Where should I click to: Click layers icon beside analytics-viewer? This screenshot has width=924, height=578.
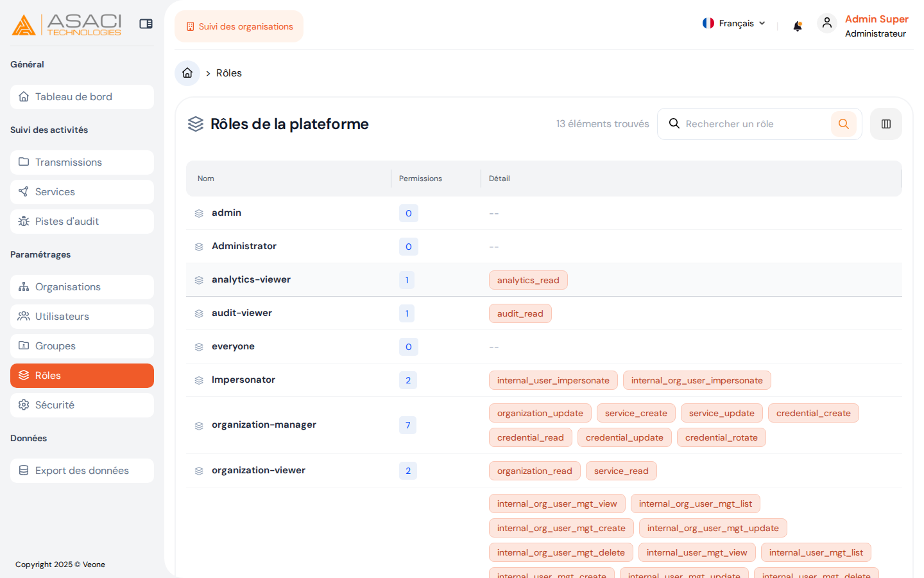(199, 280)
